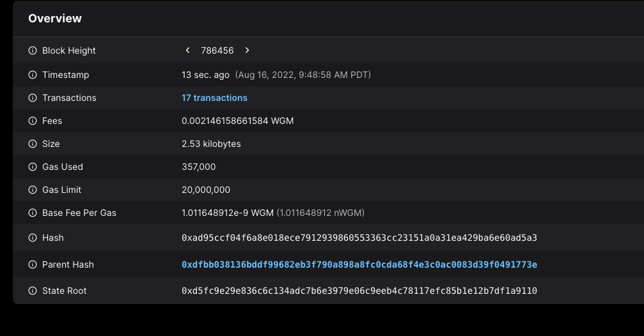Open the Parent Hash link
Image resolution: width=644 pixels, height=336 pixels.
[359, 264]
